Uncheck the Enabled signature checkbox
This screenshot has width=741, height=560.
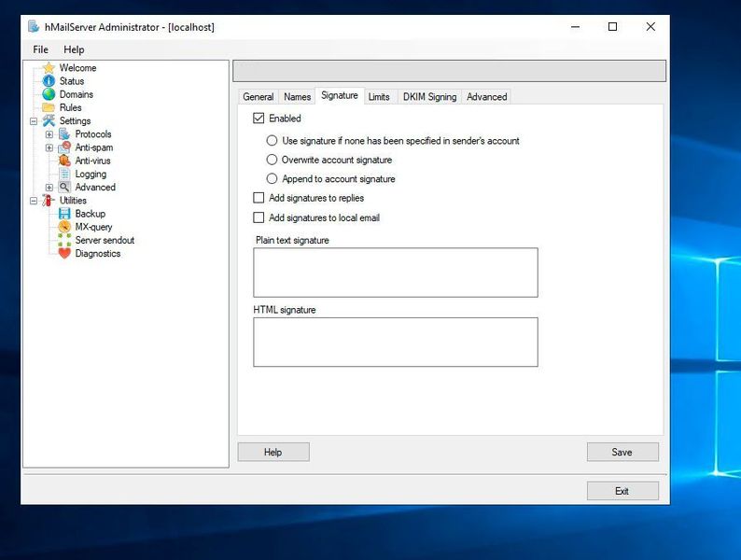(x=259, y=119)
